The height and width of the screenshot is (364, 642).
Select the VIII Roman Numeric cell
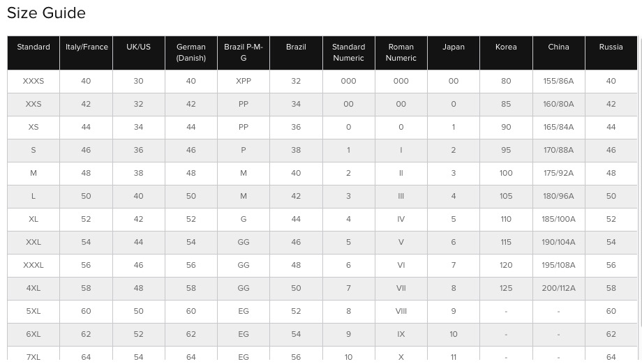pos(401,311)
